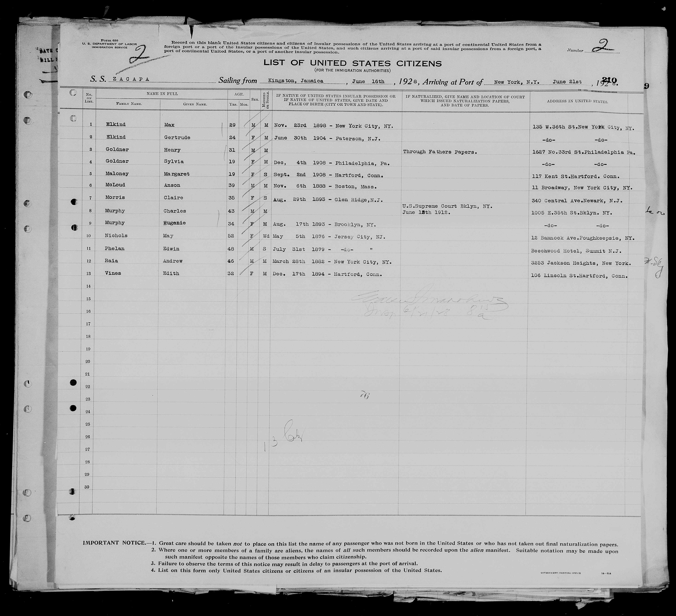Select the address 1005 E.35th St. Bklyn
The width and height of the screenshot is (676, 616).
[x=572, y=213]
